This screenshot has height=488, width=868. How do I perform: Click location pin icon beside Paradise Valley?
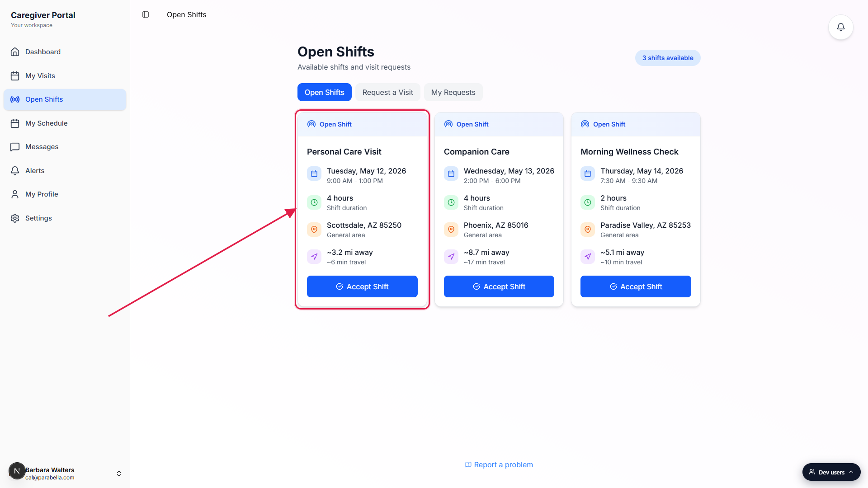click(588, 230)
